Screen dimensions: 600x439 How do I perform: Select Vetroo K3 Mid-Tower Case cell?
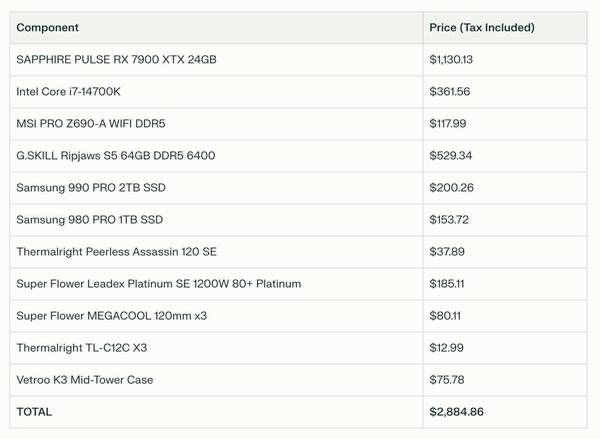click(x=84, y=380)
